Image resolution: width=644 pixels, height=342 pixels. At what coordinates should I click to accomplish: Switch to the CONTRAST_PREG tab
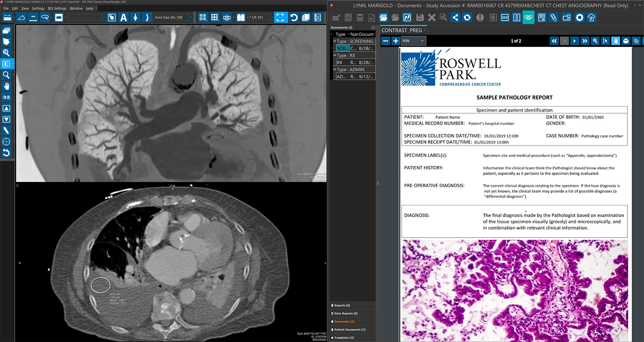pyautogui.click(x=402, y=30)
